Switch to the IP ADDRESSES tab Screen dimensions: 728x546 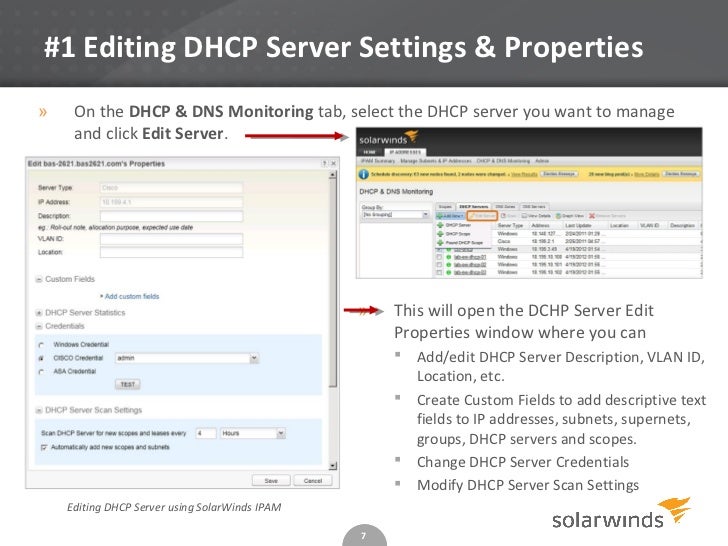[405, 152]
